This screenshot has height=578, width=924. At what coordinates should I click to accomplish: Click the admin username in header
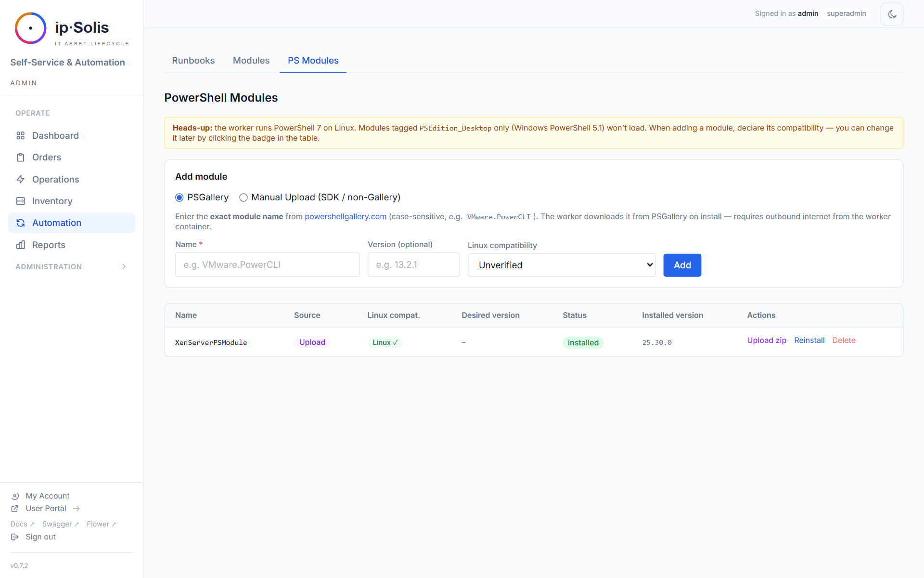click(x=808, y=13)
